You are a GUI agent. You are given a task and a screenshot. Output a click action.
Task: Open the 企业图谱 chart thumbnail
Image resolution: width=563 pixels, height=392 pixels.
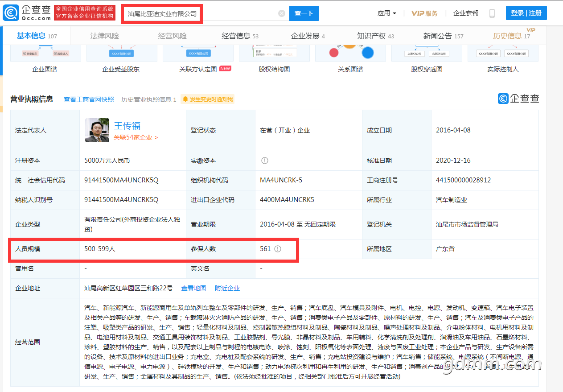pyautogui.click(x=45, y=54)
